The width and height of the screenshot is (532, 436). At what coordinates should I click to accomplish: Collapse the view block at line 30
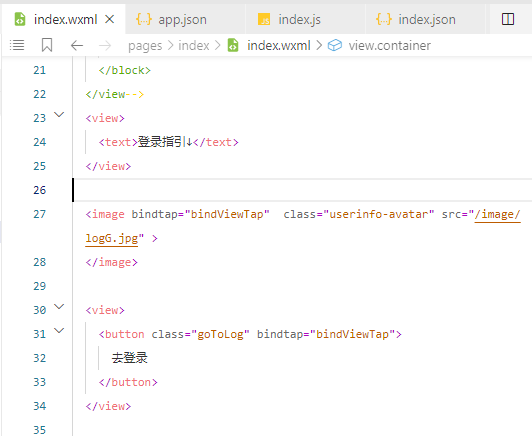tap(59, 307)
